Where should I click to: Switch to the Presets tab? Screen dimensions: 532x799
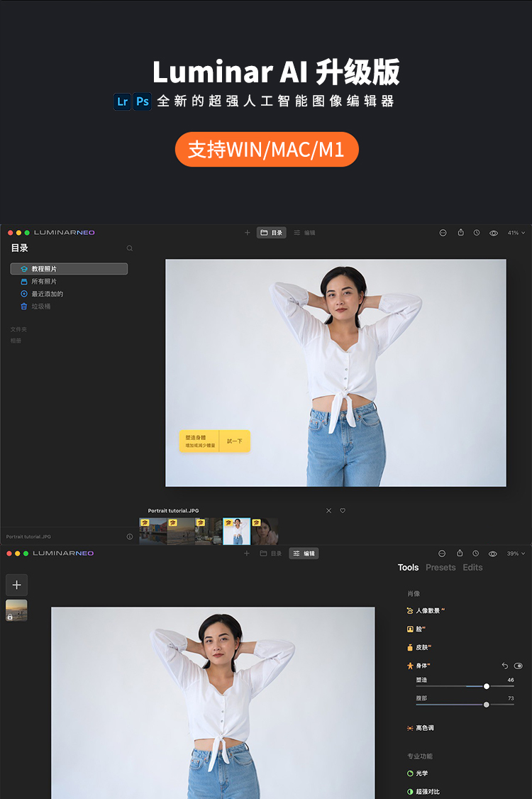point(440,568)
